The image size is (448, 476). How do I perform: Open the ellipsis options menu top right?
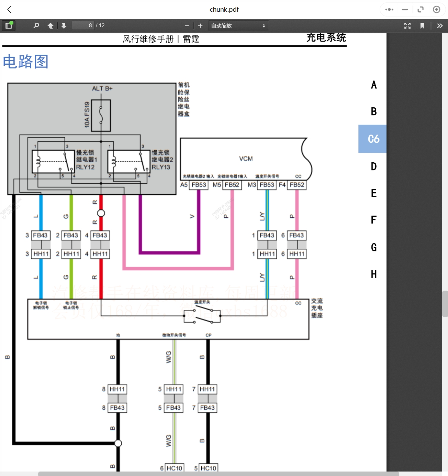coord(389,9)
